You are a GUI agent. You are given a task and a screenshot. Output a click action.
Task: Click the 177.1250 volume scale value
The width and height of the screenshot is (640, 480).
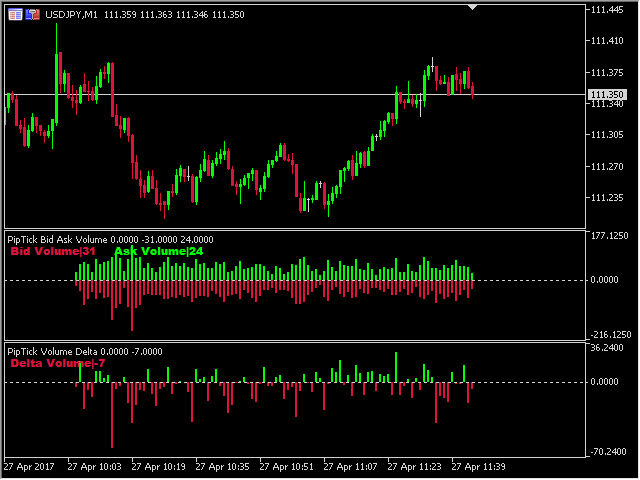pyautogui.click(x=609, y=236)
